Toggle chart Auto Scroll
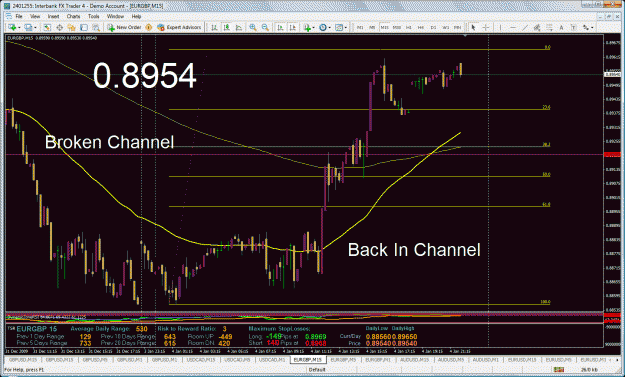Screen dimensions: 625x377 pyautogui.click(x=280, y=27)
